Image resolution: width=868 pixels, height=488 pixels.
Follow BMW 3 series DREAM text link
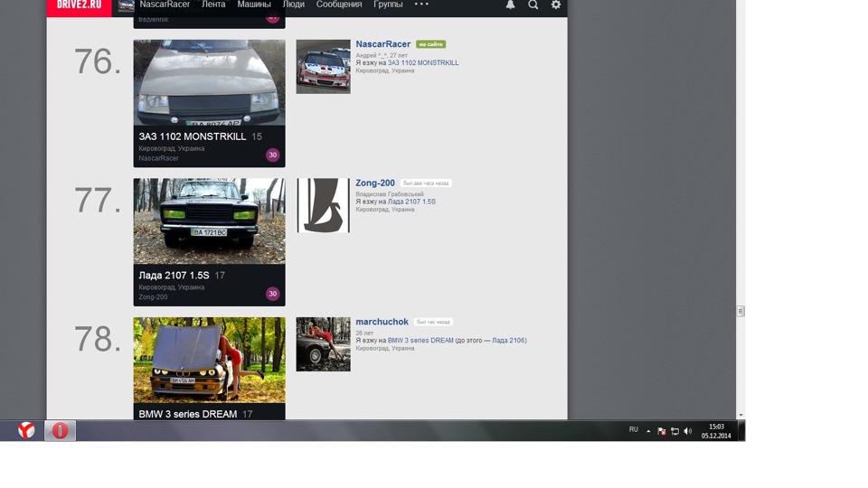tap(420, 341)
